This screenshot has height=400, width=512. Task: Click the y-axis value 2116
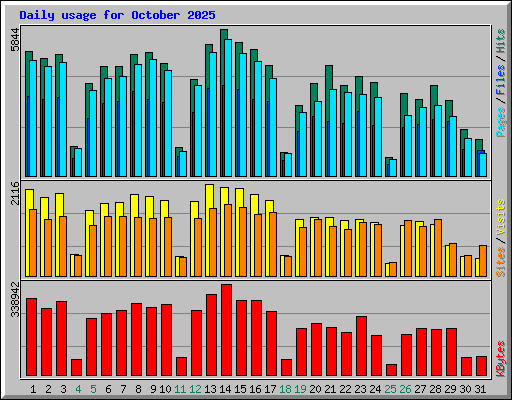pos(15,193)
